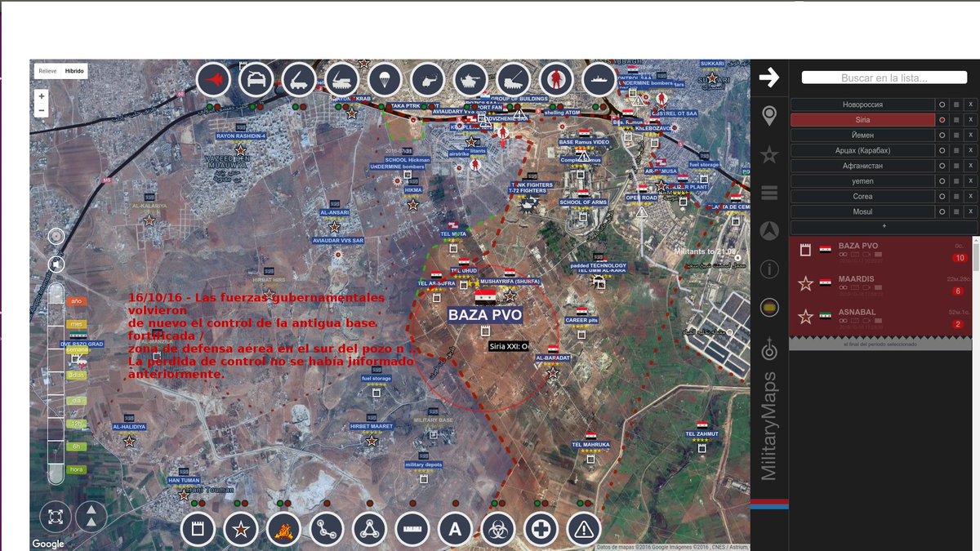Image resolution: width=980 pixels, height=551 pixels.
Task: Choose the fortification base marker tool
Action: pos(198,529)
